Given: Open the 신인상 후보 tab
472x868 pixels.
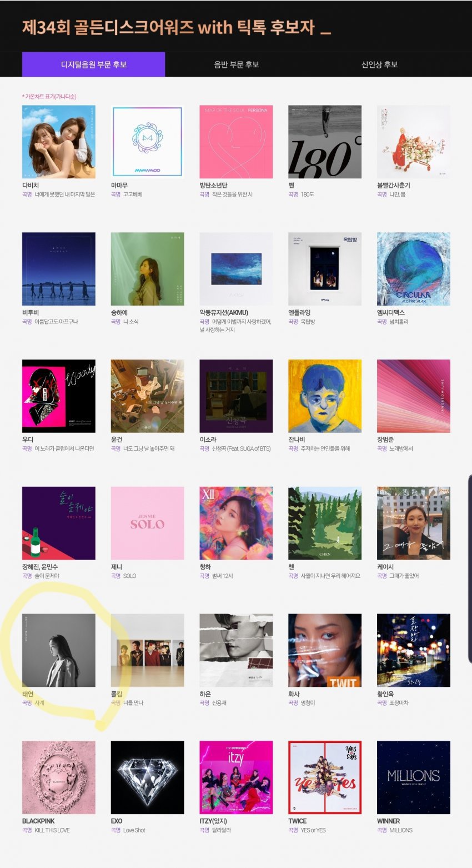Looking at the screenshot, I should [x=379, y=64].
